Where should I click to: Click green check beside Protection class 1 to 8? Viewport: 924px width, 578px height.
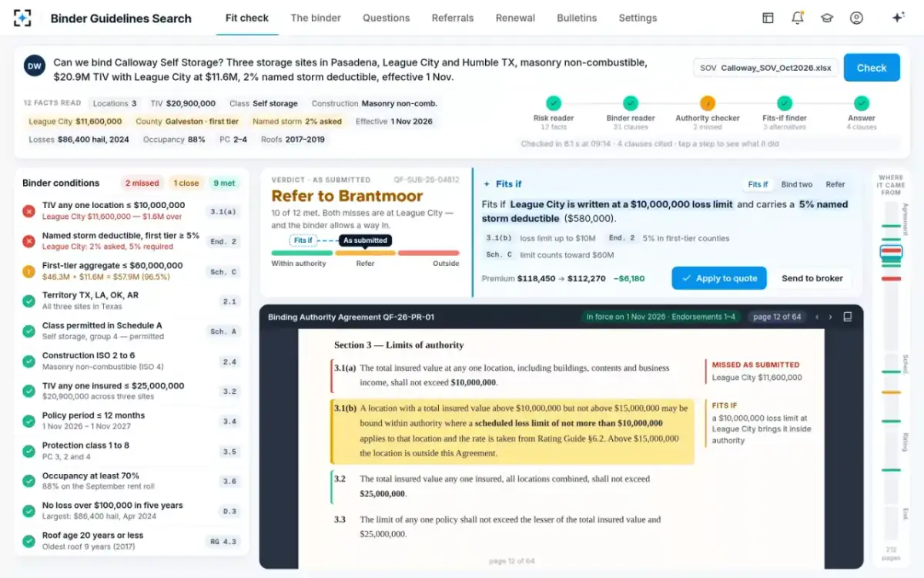point(28,451)
